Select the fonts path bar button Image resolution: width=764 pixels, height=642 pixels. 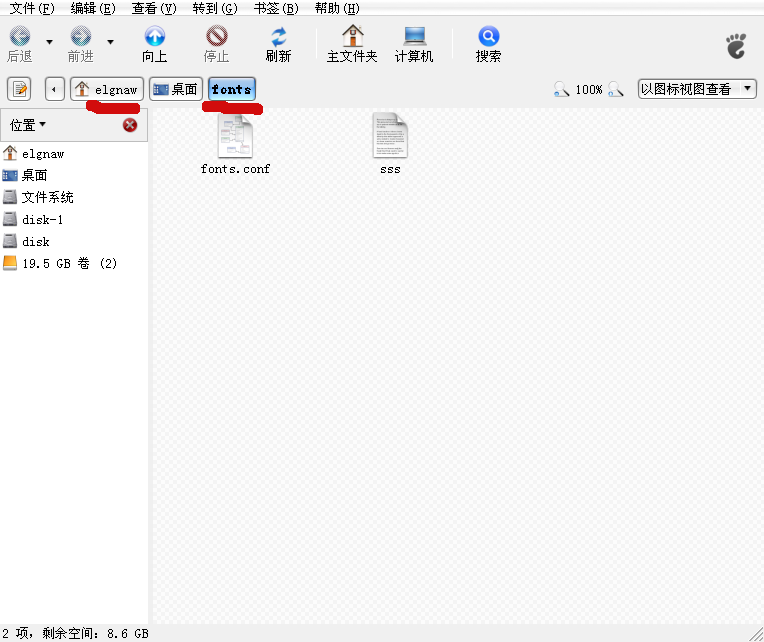pos(232,89)
